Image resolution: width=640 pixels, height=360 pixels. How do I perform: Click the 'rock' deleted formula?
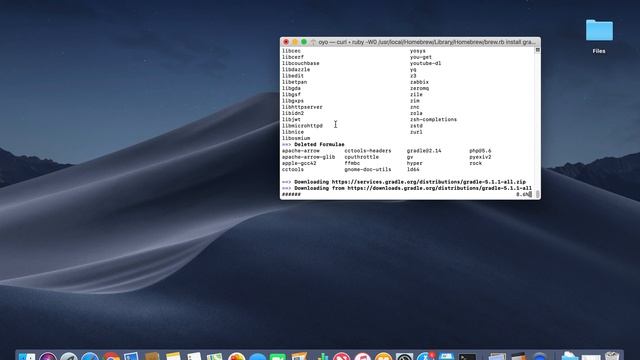pos(476,163)
